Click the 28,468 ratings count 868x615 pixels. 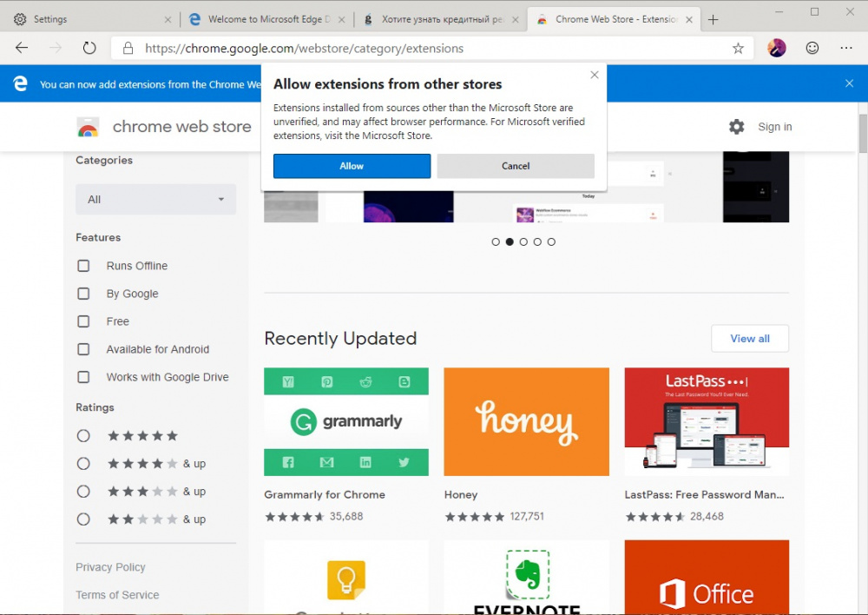(707, 517)
